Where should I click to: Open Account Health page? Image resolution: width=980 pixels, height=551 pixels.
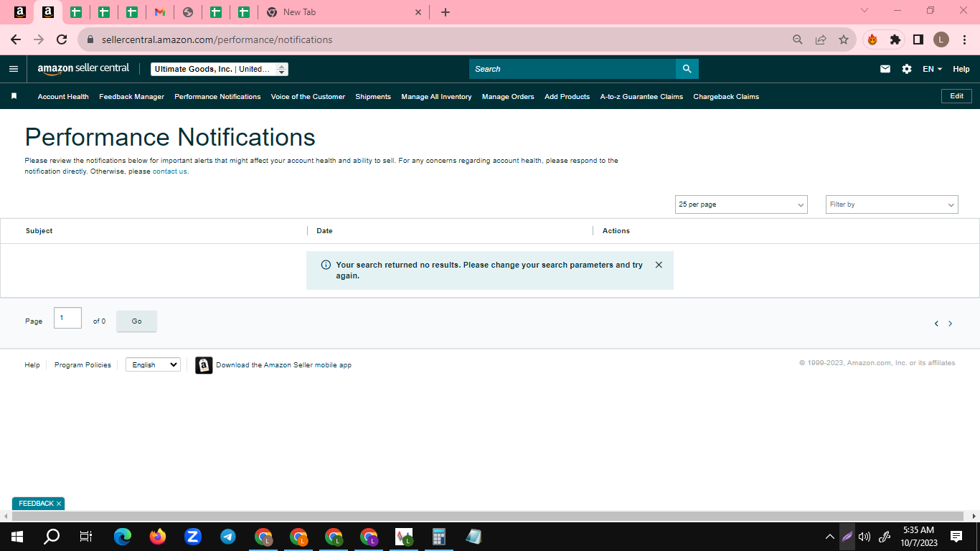point(63,96)
